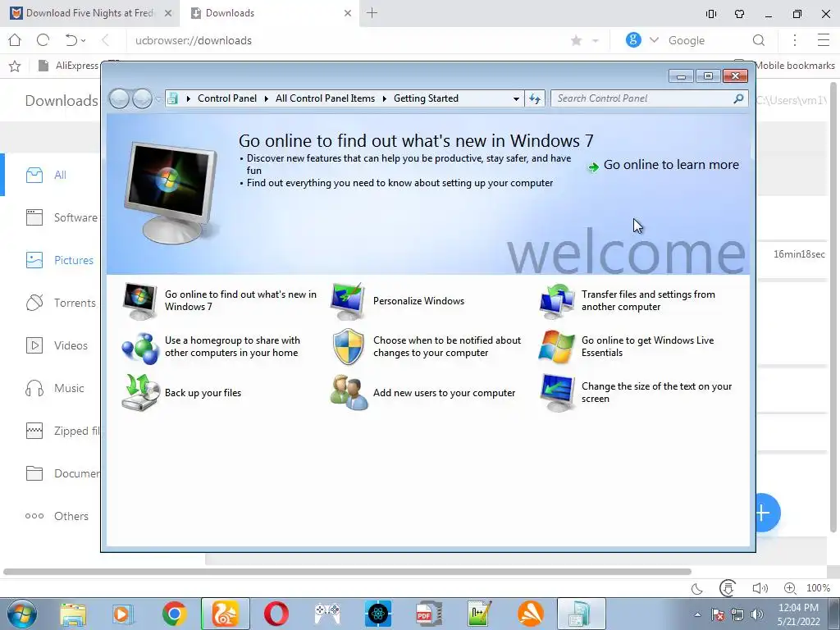Screen dimensions: 840x630
Task: Open Change the size of the text item
Action: pyautogui.click(x=636, y=393)
